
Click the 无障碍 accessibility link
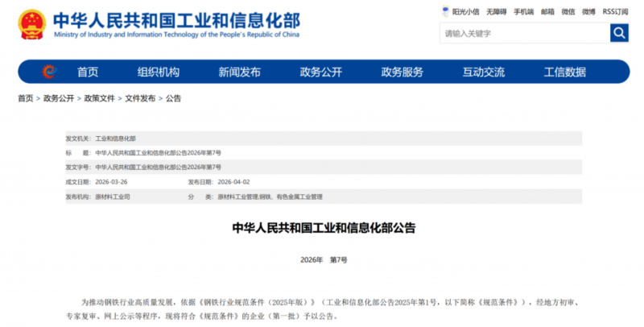point(497,12)
